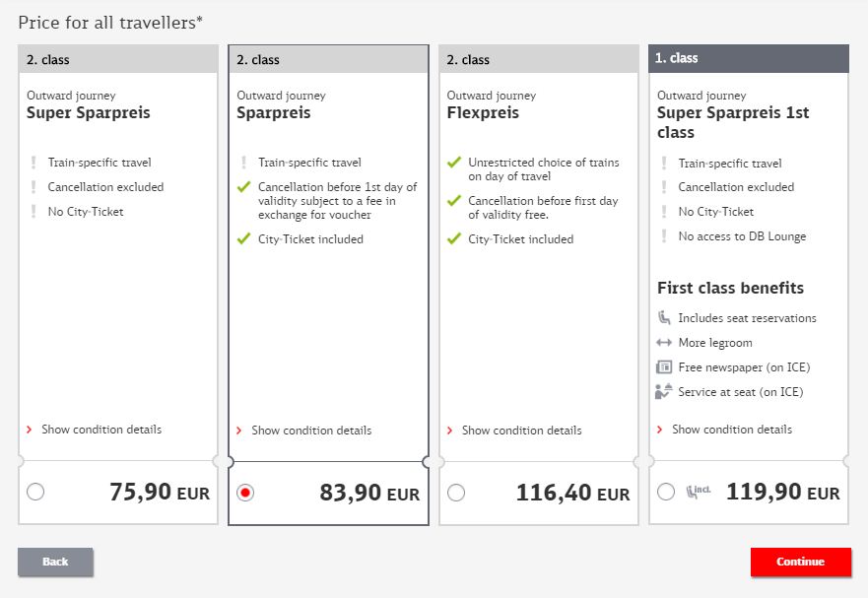The height and width of the screenshot is (598, 868).
Task: Go back with the Back button
Action: pyautogui.click(x=55, y=562)
